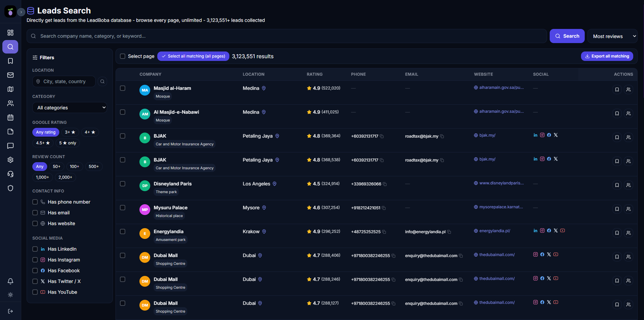Copy the info@energylandia.pl email with copy icon
644x320 pixels.
(449, 232)
